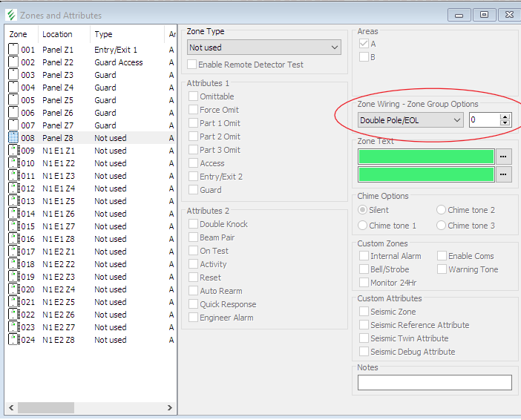The image size is (521, 420).
Task: Click in the Notes text field
Action: [434, 382]
